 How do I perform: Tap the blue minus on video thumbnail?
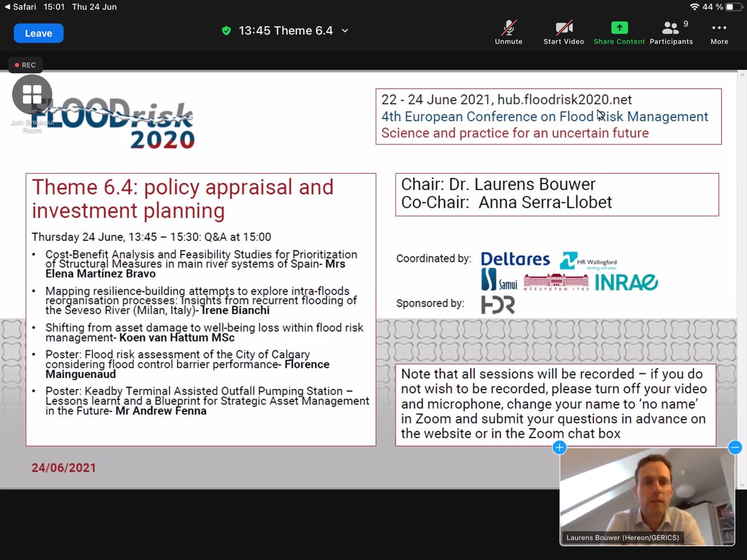coord(735,447)
